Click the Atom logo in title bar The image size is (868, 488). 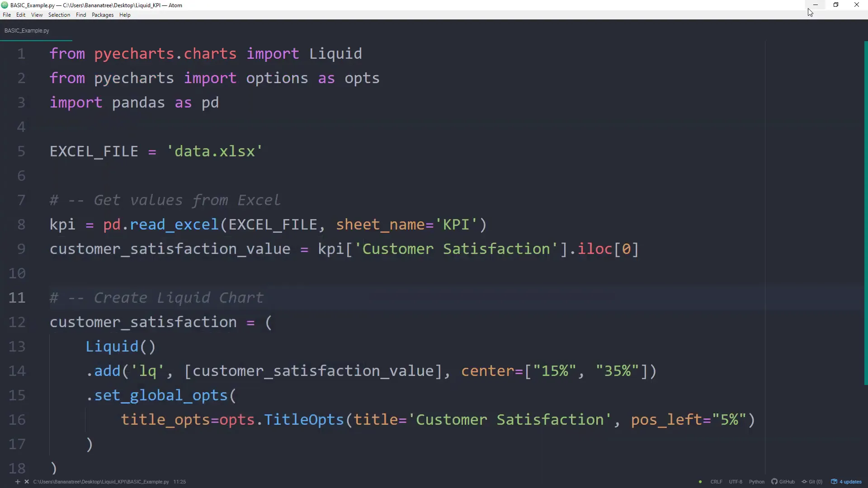pyautogui.click(x=5, y=5)
